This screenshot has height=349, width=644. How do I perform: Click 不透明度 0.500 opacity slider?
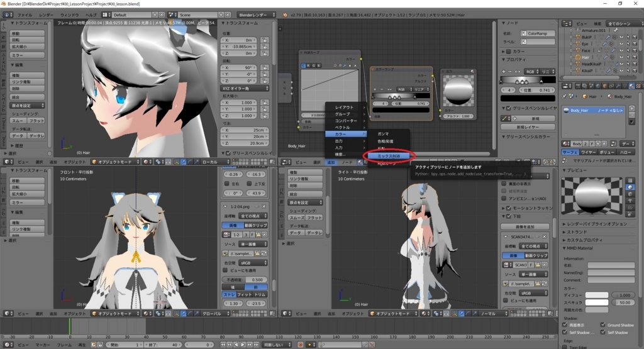click(x=245, y=280)
